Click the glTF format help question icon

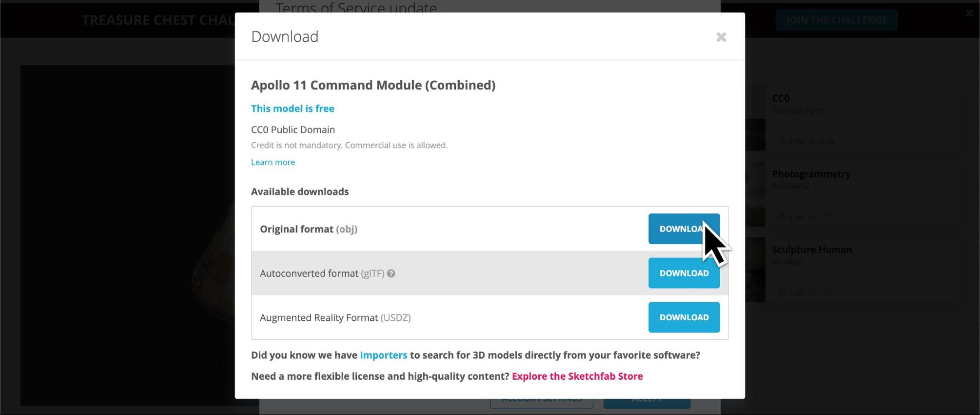[391, 274]
